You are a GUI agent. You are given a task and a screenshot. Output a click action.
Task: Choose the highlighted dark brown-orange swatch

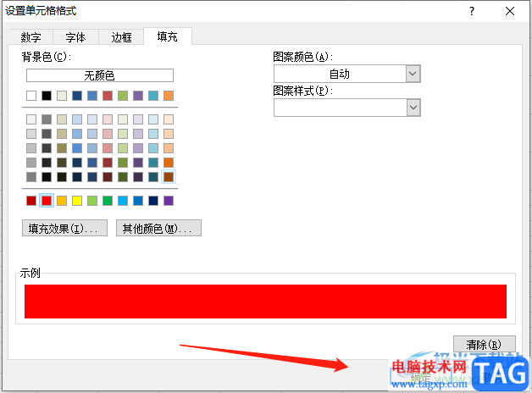[x=169, y=177]
